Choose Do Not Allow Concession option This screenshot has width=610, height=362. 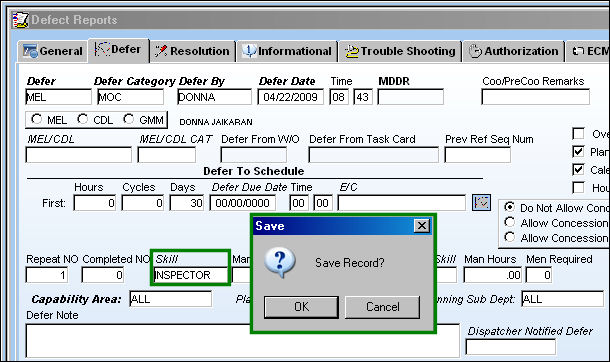510,207
